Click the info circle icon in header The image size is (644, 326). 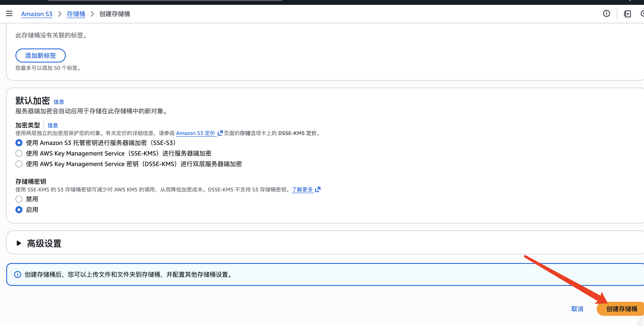tap(606, 13)
